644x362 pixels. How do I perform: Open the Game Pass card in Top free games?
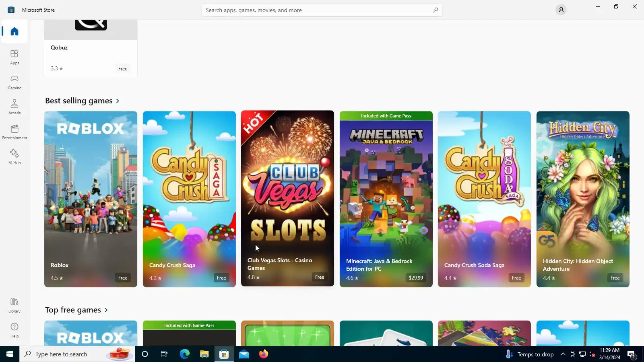coord(189,333)
